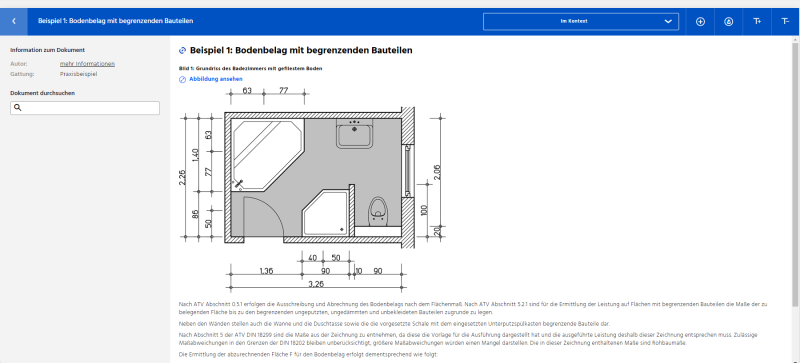Click the circled plus icon in header

tap(701, 21)
